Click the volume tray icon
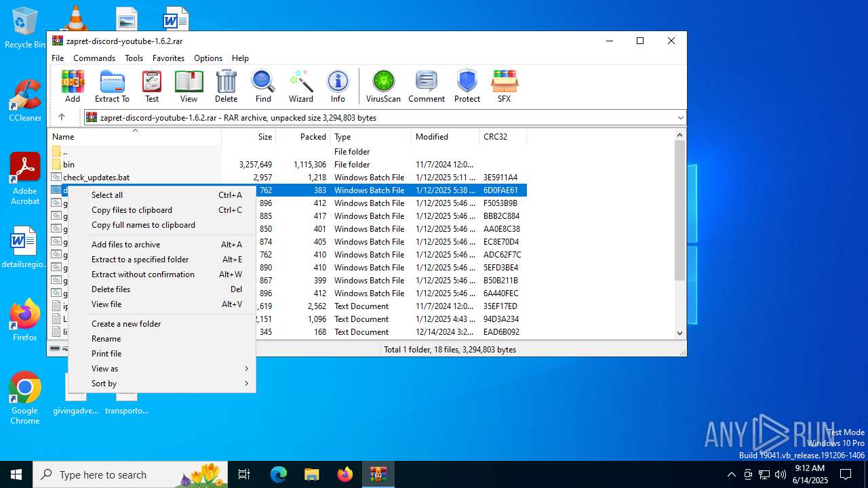This screenshot has width=868, height=488. (781, 474)
